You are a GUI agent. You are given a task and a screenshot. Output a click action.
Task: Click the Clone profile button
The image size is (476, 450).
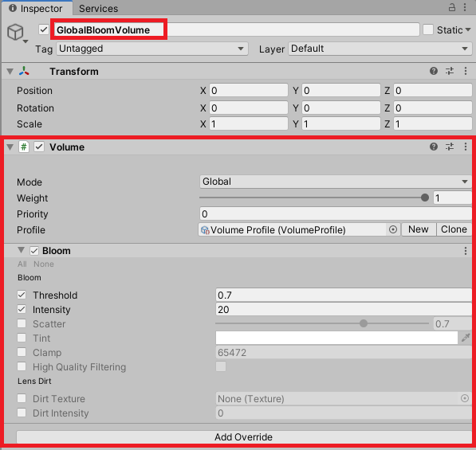coord(454,229)
